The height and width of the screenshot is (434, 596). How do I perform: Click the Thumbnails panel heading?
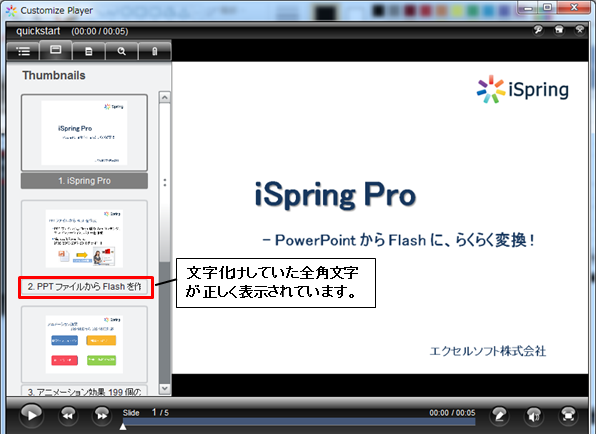pos(54,75)
